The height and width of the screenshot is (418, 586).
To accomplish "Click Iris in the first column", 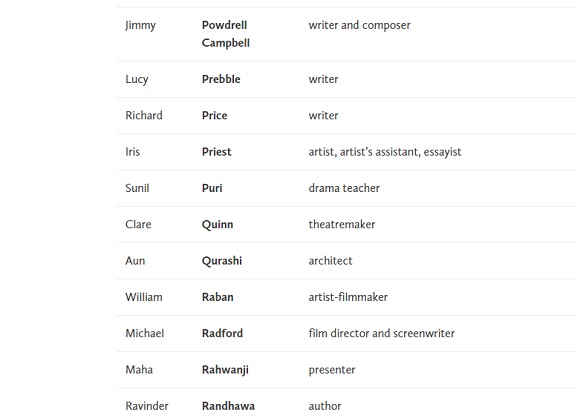I will pyautogui.click(x=133, y=152).
